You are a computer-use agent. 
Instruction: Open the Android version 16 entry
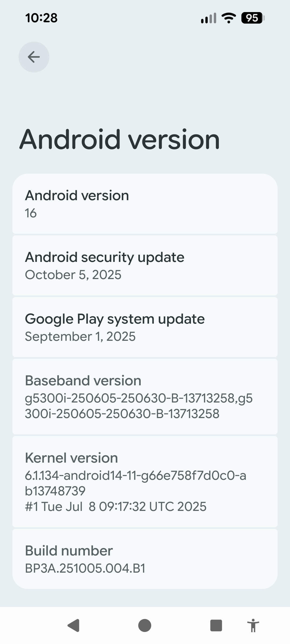[x=145, y=204]
